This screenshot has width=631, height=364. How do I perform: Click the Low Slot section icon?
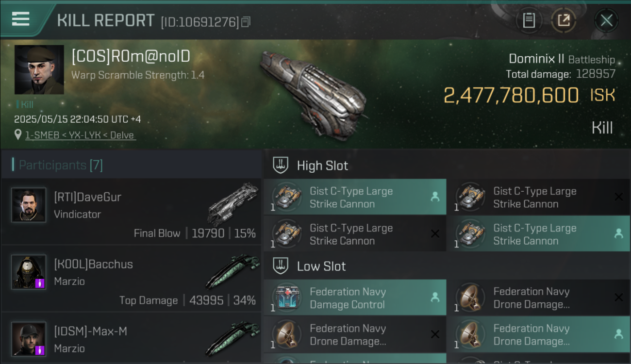(x=281, y=265)
